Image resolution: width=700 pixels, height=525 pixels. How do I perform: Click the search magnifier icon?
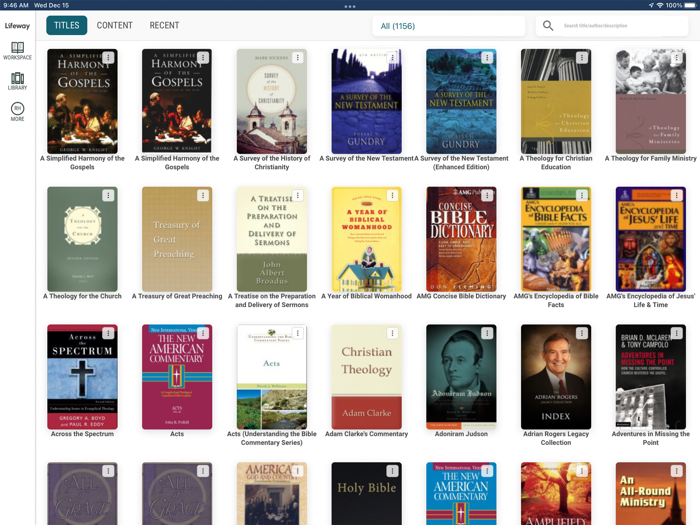pyautogui.click(x=548, y=25)
